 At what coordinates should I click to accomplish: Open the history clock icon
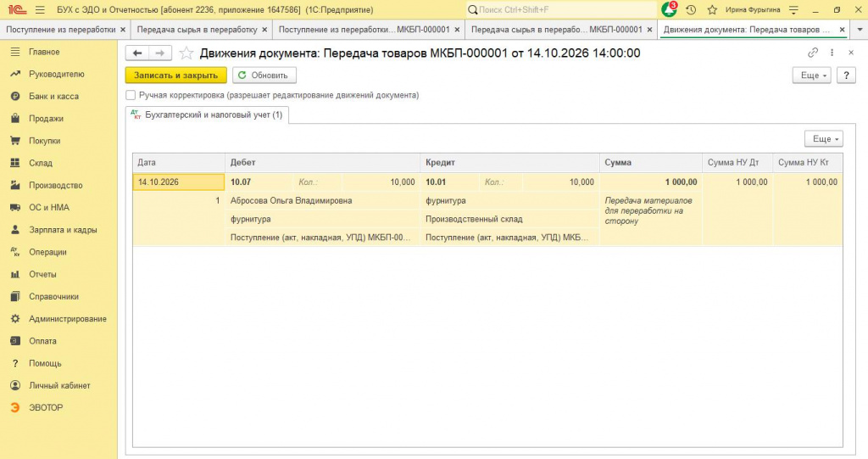pos(691,10)
